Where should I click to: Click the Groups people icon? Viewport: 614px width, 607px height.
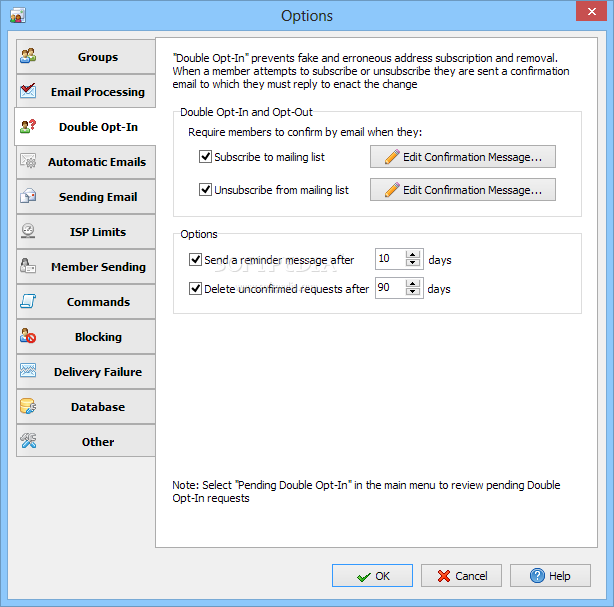pyautogui.click(x=28, y=56)
